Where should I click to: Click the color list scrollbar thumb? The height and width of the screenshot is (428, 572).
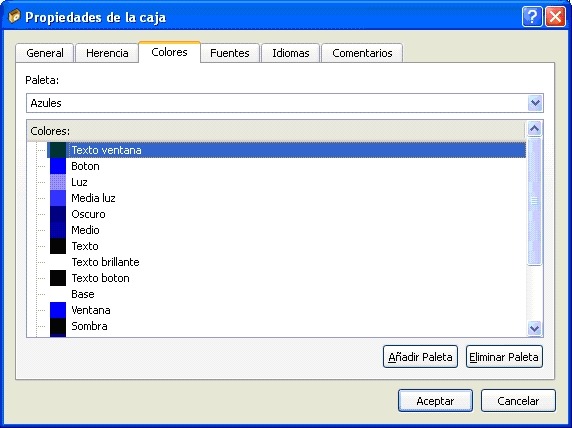point(534,201)
